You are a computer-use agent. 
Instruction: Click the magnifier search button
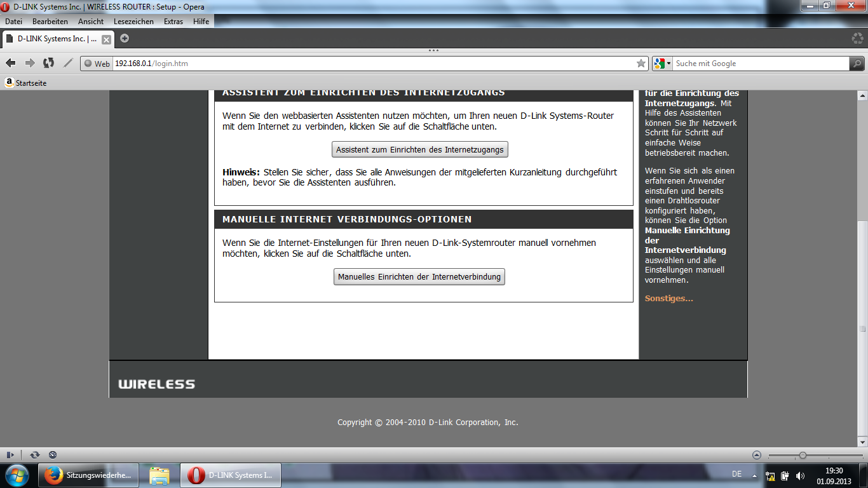857,64
